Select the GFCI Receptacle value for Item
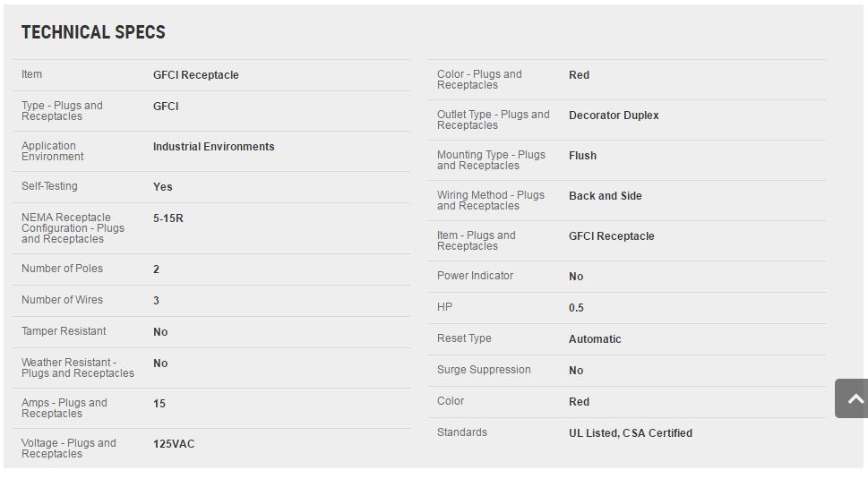Screen dimensions: 868x479 point(196,74)
